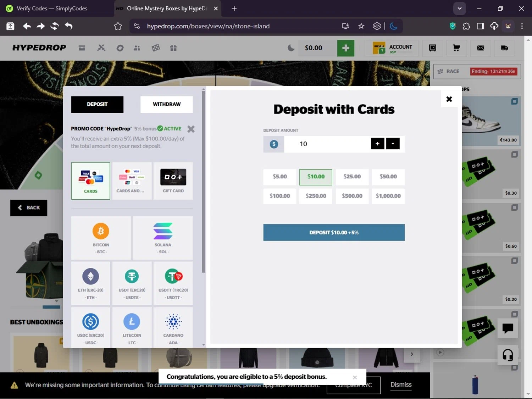
Task: Select the $25.00 preset amount
Action: click(352, 177)
